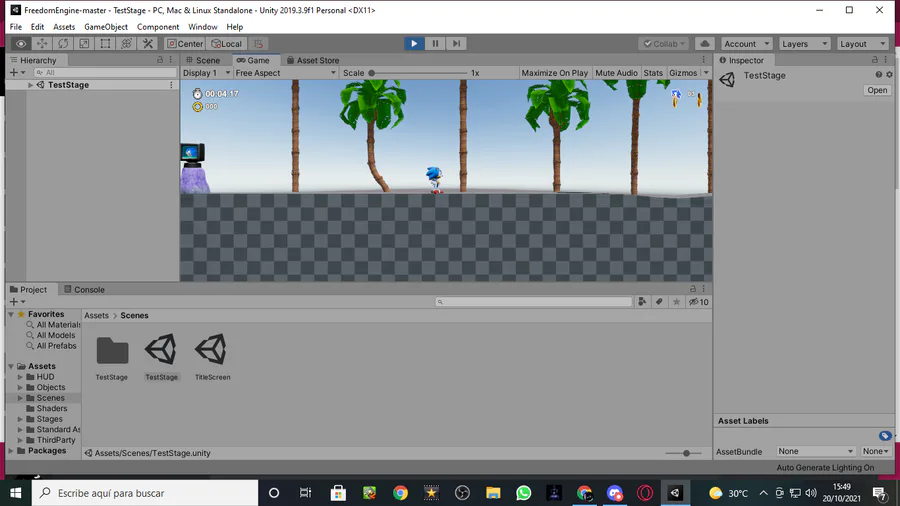Toggle Local handle rotation
900x506 pixels.
click(x=227, y=44)
